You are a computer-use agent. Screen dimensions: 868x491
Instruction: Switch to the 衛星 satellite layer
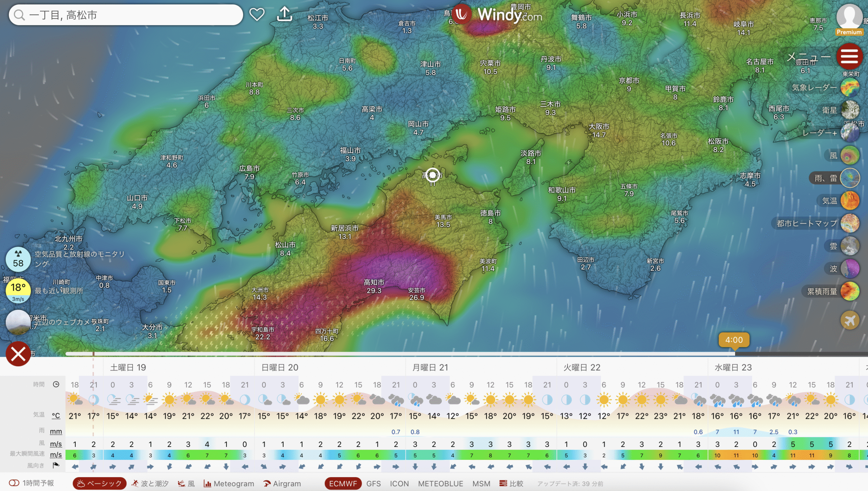pos(850,110)
